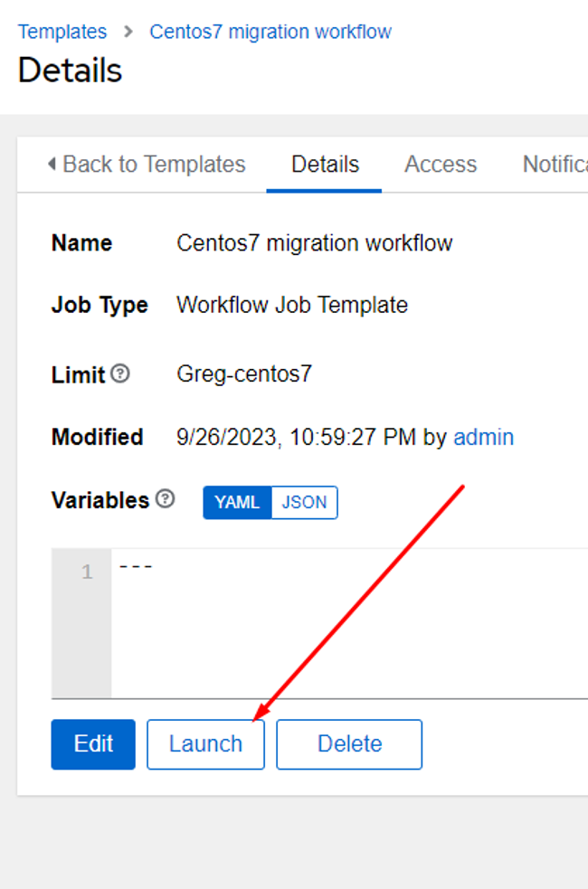Switch variables view to JSON
588x889 pixels.
point(305,502)
